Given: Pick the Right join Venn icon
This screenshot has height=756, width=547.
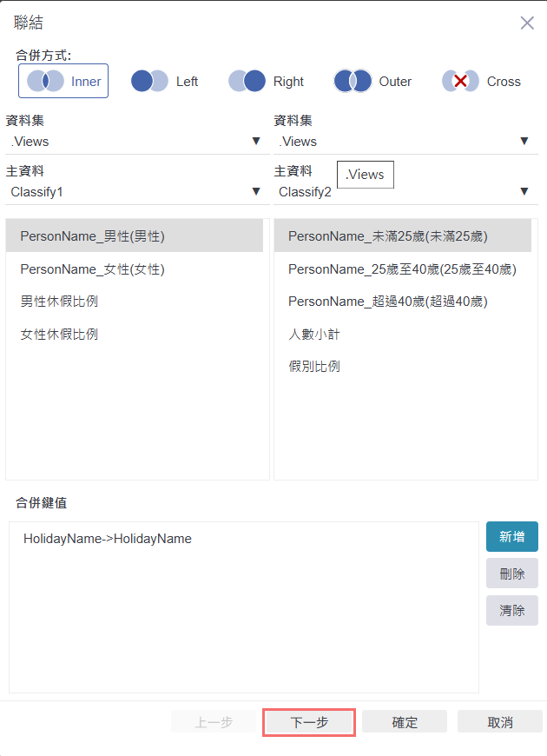Looking at the screenshot, I should pos(247,81).
